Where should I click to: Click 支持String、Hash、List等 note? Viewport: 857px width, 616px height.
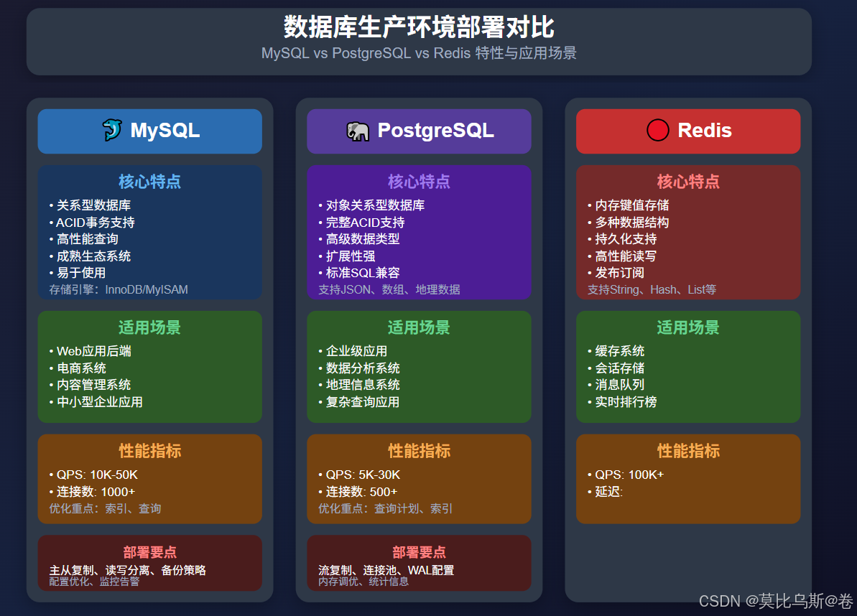[652, 289]
